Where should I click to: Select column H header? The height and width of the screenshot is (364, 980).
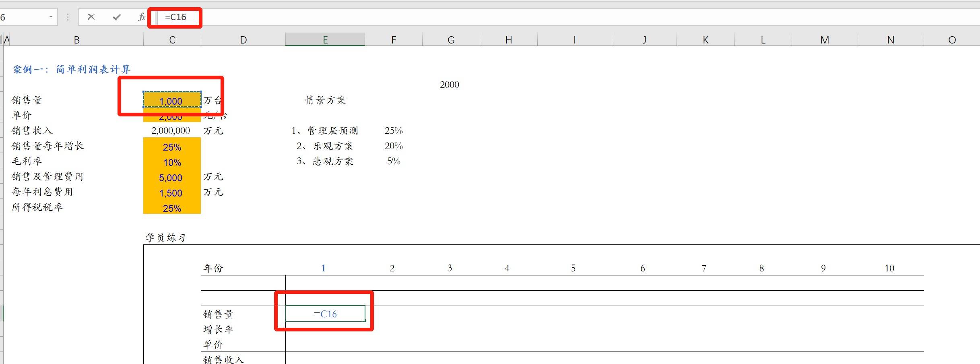(508, 40)
